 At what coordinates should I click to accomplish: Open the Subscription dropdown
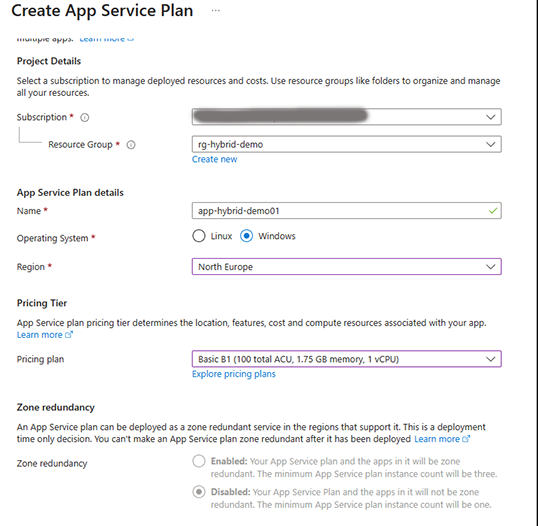pyautogui.click(x=347, y=117)
